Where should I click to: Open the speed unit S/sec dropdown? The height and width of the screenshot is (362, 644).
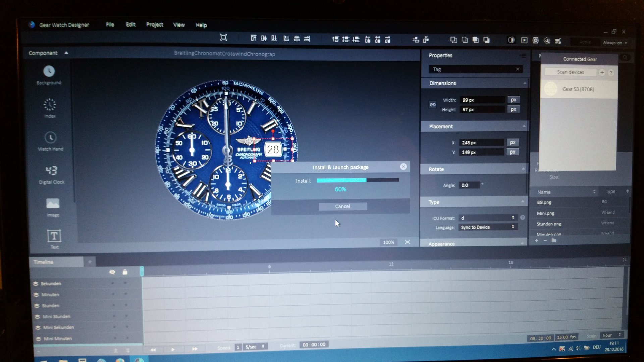pyautogui.click(x=255, y=347)
